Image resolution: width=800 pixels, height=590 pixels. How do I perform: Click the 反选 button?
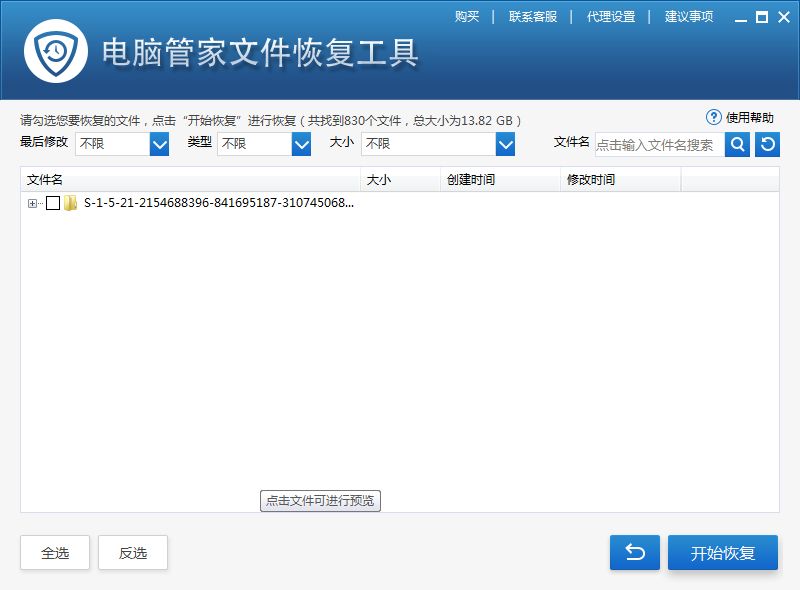(133, 552)
